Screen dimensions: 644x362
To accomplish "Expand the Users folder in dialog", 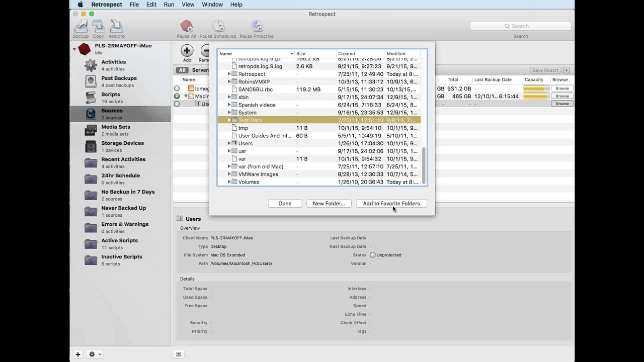I will pyautogui.click(x=229, y=143).
